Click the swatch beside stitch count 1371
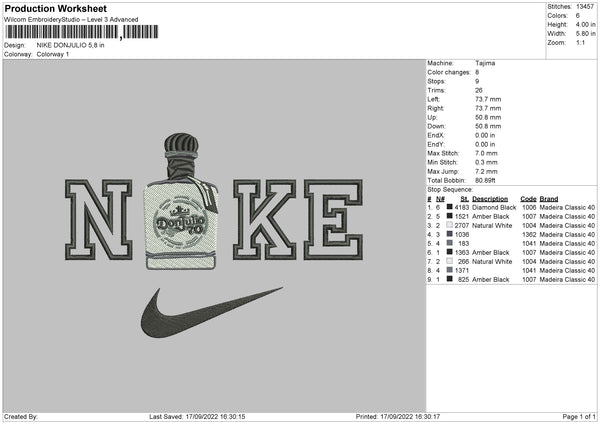 [450, 270]
